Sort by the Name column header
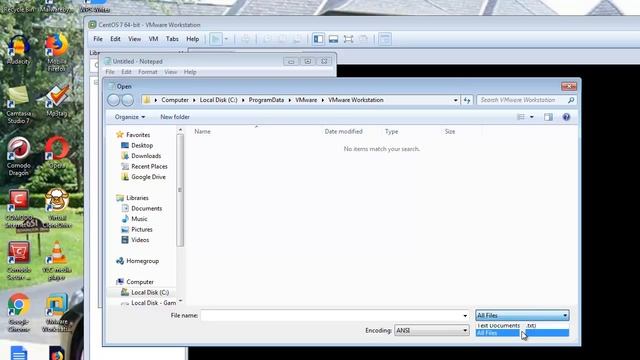This screenshot has width=640, height=360. click(x=202, y=131)
